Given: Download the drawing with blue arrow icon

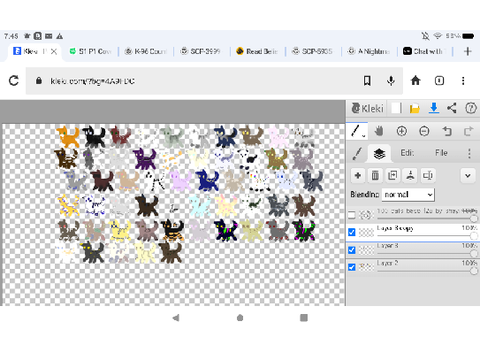Looking at the screenshot, I should coord(434,108).
